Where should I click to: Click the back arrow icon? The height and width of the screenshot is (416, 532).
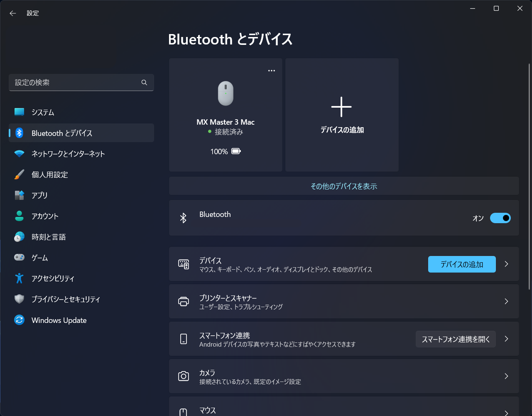coord(13,13)
